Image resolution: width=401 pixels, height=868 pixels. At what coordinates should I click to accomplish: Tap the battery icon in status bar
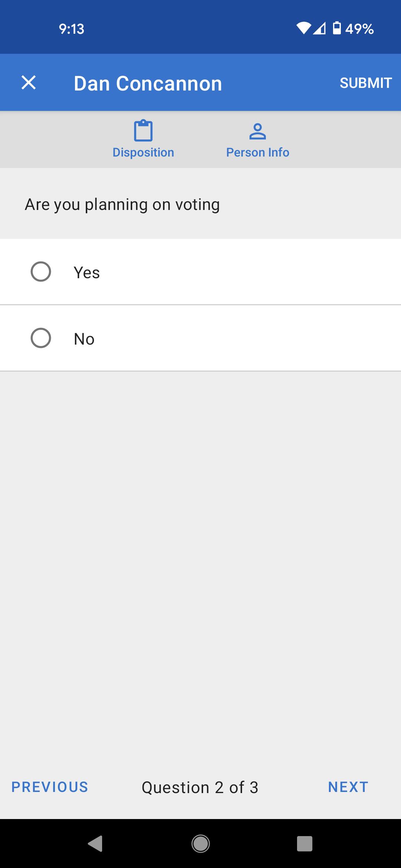click(337, 28)
